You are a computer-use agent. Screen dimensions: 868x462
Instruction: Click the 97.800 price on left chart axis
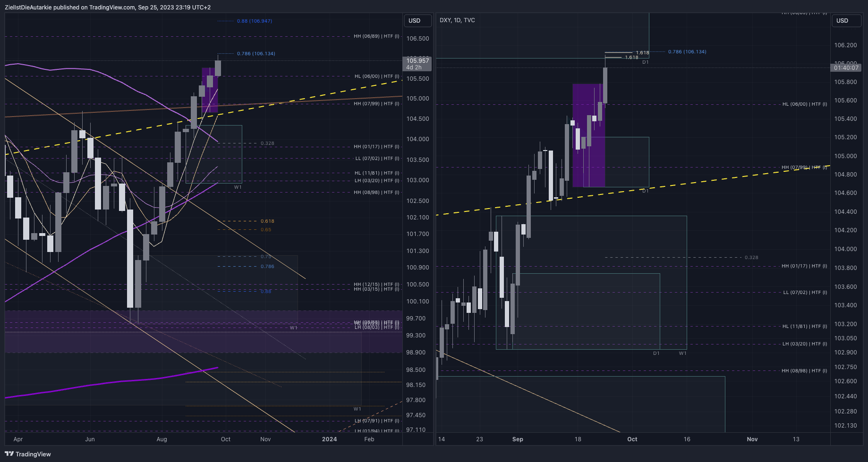[416, 400]
